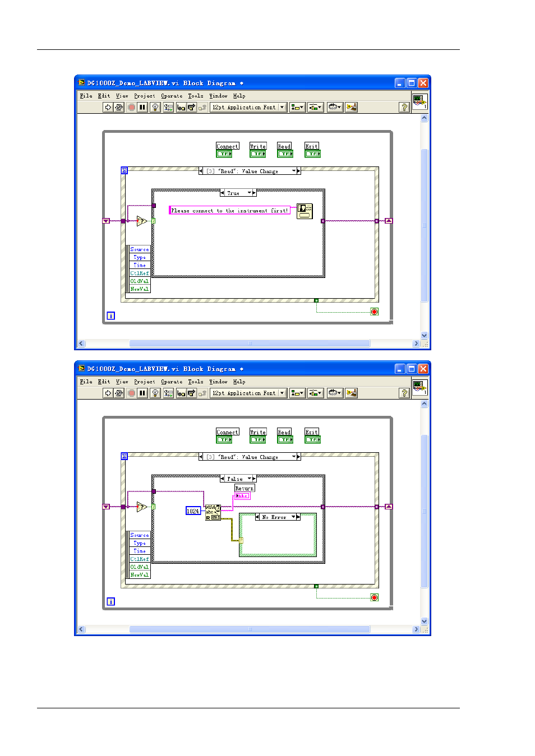This screenshot has height=756, width=535.
Task: Click Return string indicator terminal
Action: (242, 495)
